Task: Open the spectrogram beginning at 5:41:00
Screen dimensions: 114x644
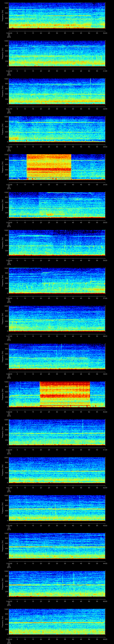Action: 57,470
